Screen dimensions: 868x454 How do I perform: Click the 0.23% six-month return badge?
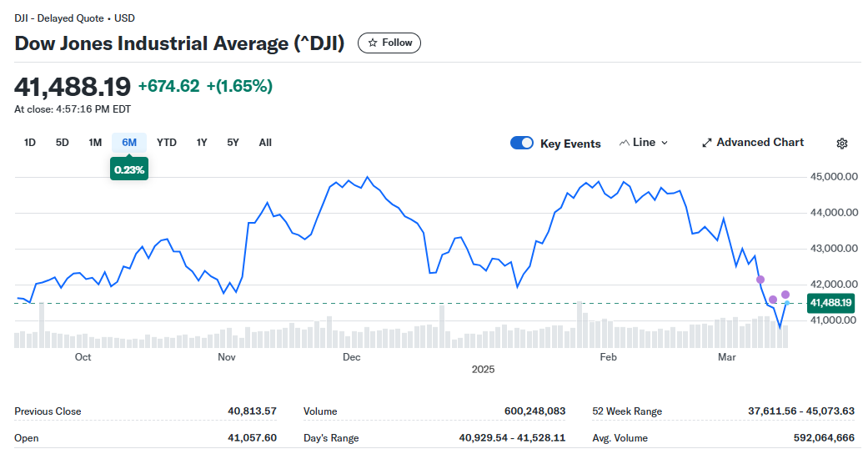(x=129, y=169)
